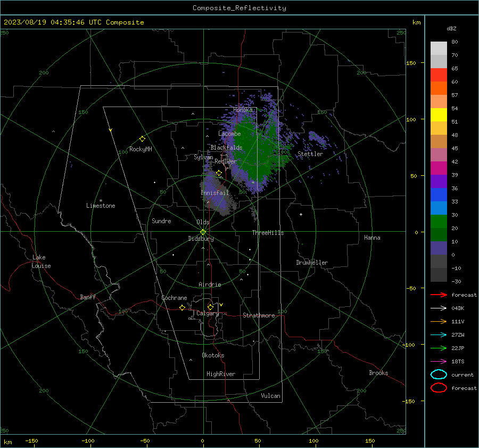Screen dimensions: 479x448
Task: Click the dBZ legend heading
Action: tap(451, 28)
